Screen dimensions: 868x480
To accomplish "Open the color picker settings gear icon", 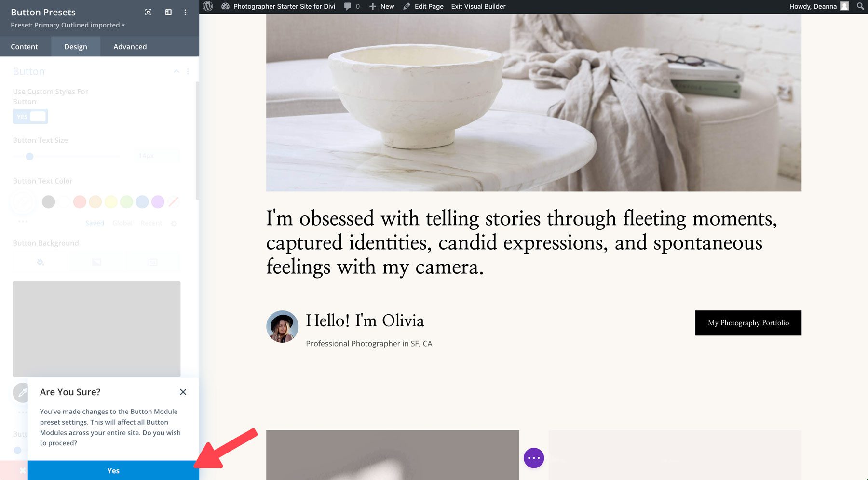I will click(x=174, y=223).
